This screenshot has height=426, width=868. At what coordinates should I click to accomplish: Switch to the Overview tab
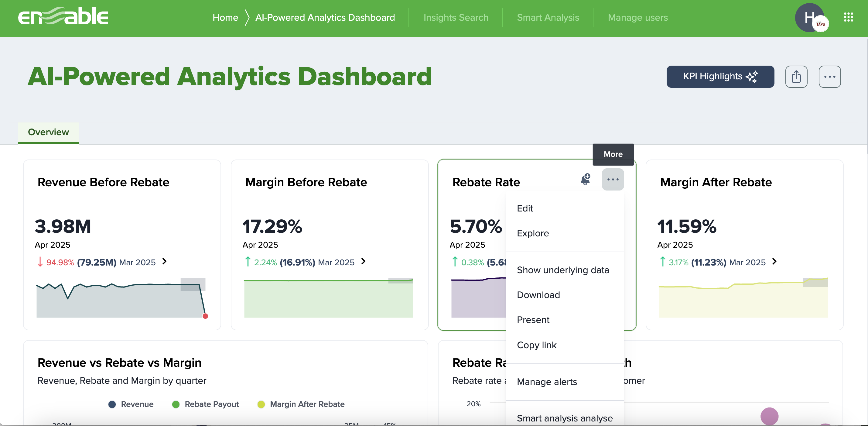pos(48,132)
